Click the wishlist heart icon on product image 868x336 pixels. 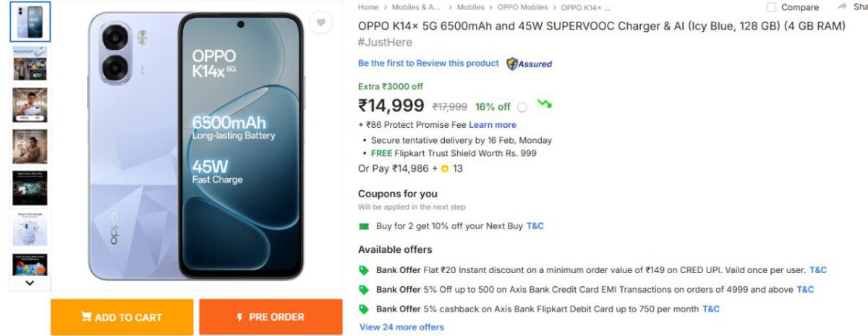320,23
